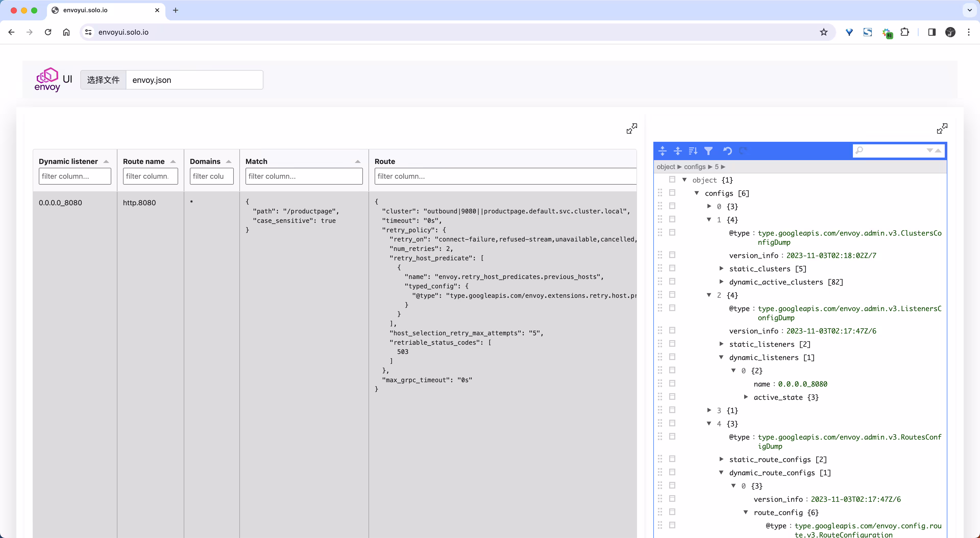Open the filter/transform funnel tool
The width and height of the screenshot is (980, 538).
coord(708,151)
